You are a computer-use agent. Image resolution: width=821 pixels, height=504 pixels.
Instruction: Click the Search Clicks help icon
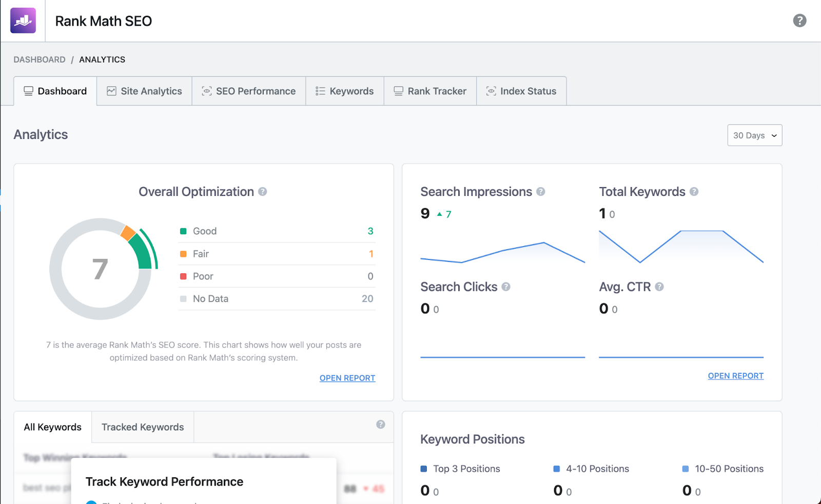tap(506, 287)
